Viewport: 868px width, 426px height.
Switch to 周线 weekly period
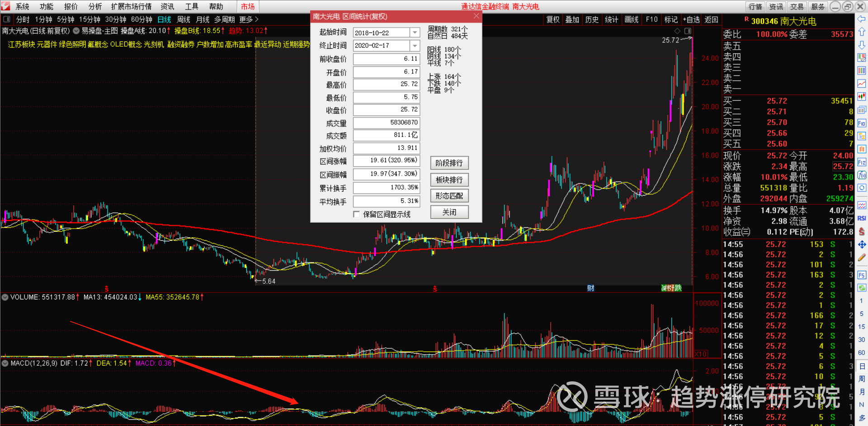tap(184, 19)
